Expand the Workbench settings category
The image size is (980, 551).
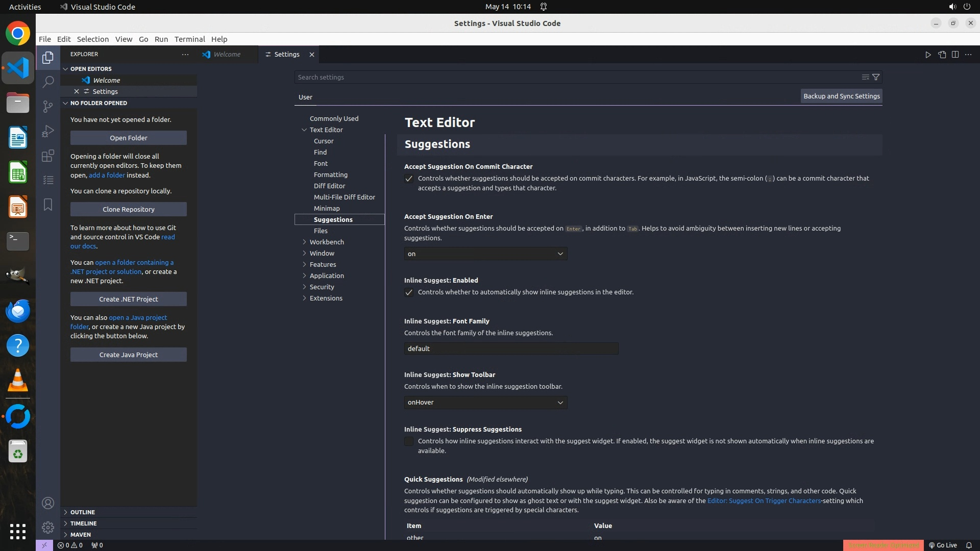[327, 242]
